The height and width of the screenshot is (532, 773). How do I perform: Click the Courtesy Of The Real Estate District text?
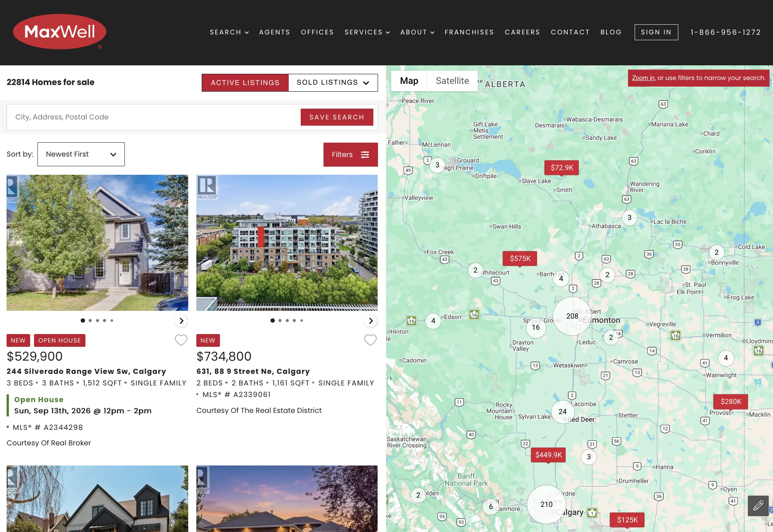coord(259,410)
